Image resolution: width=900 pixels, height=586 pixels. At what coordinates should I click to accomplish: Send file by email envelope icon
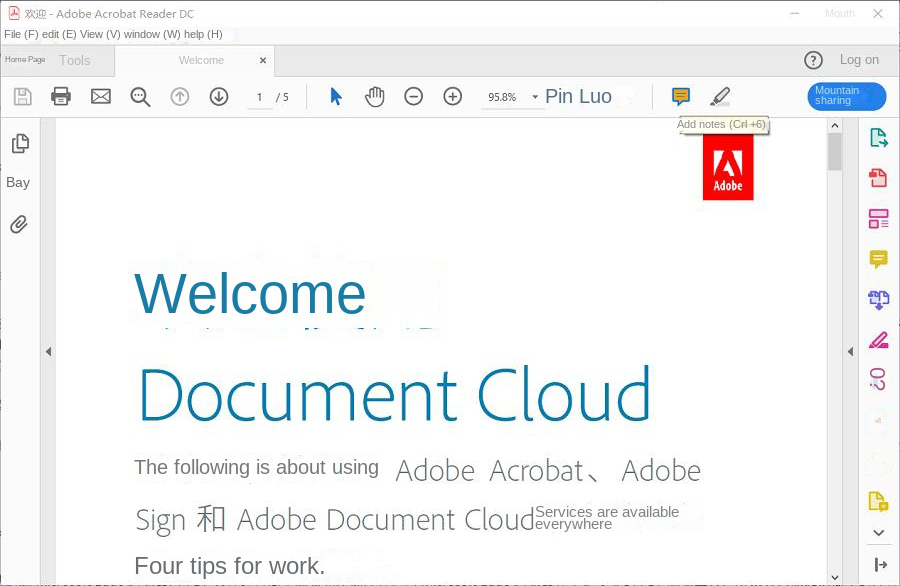101,97
